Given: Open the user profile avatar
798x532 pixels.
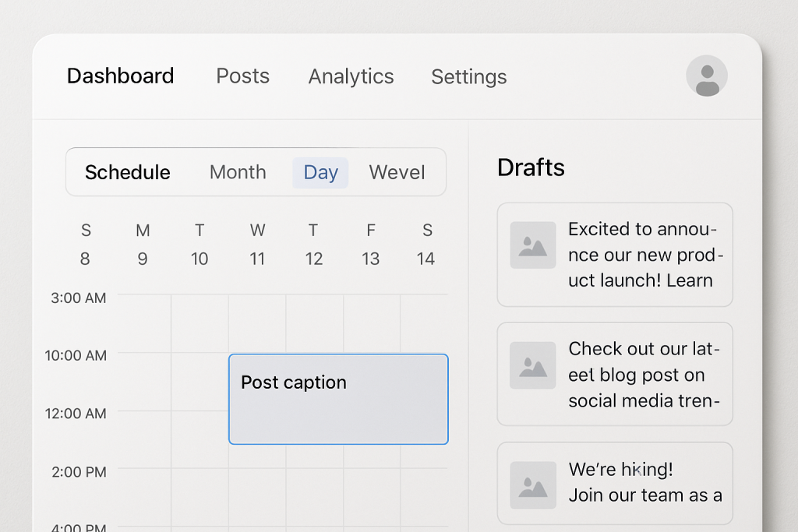Looking at the screenshot, I should pyautogui.click(x=706, y=76).
